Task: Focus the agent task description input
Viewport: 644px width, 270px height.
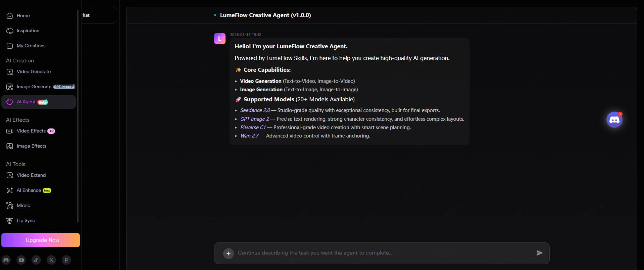Action: click(383, 253)
